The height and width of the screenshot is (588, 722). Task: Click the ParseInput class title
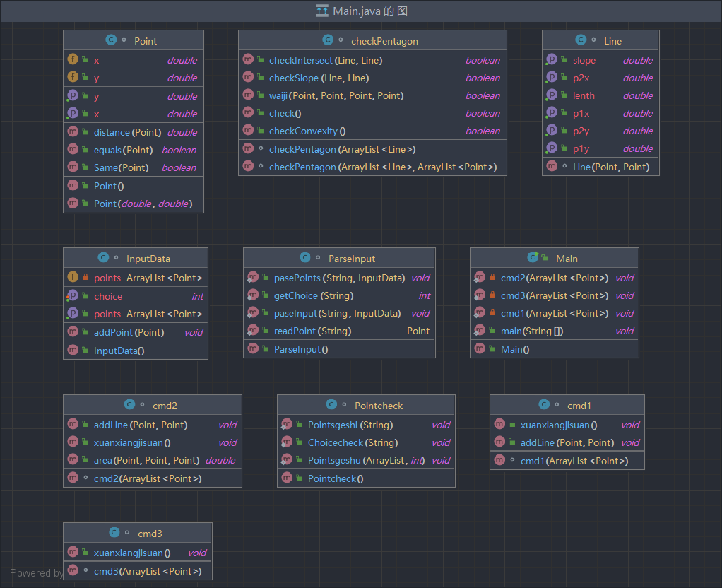[351, 259]
